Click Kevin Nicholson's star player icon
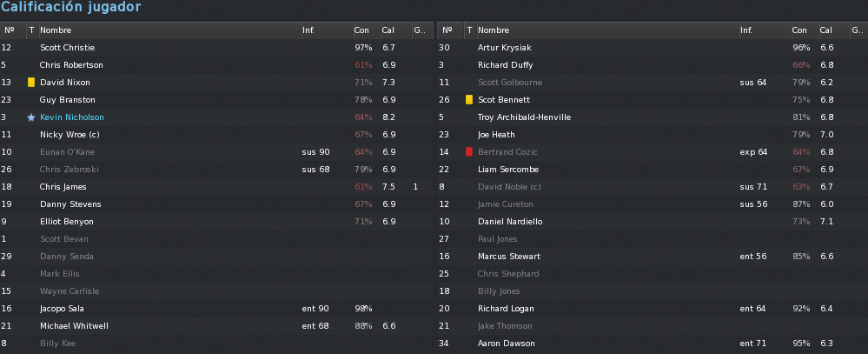 [x=31, y=117]
